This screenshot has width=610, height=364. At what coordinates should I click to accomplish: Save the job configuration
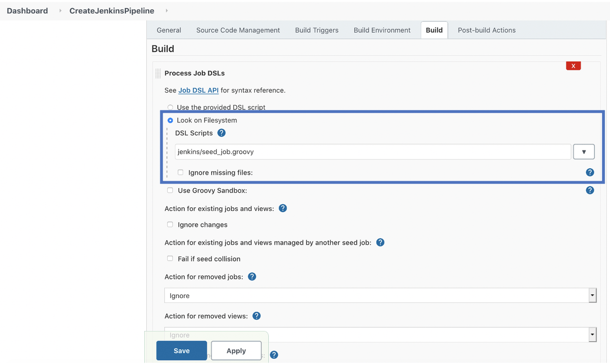click(182, 351)
